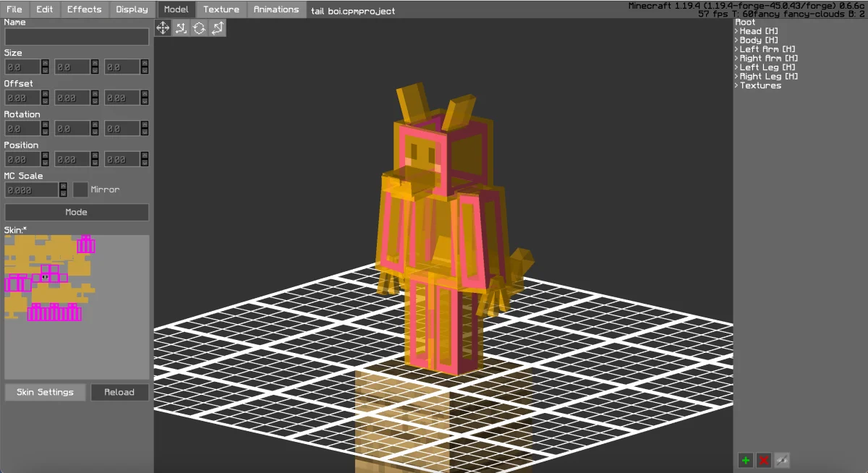Expand the Head [H] tree node arrow
This screenshot has width=868, height=473.
point(736,31)
